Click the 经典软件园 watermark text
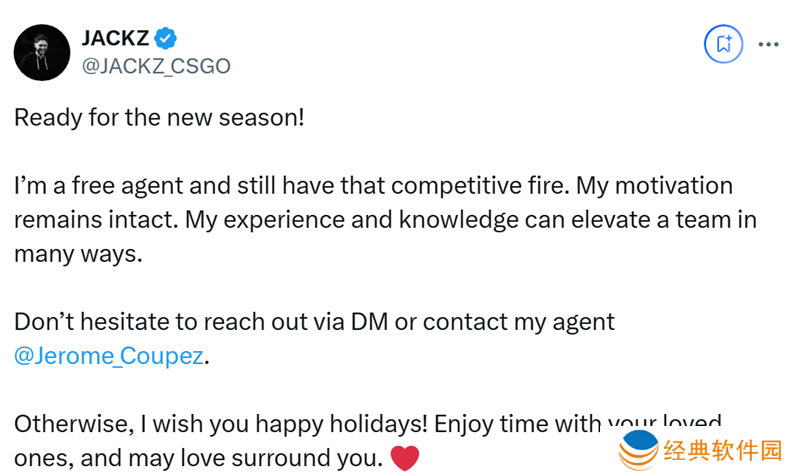 tap(722, 452)
